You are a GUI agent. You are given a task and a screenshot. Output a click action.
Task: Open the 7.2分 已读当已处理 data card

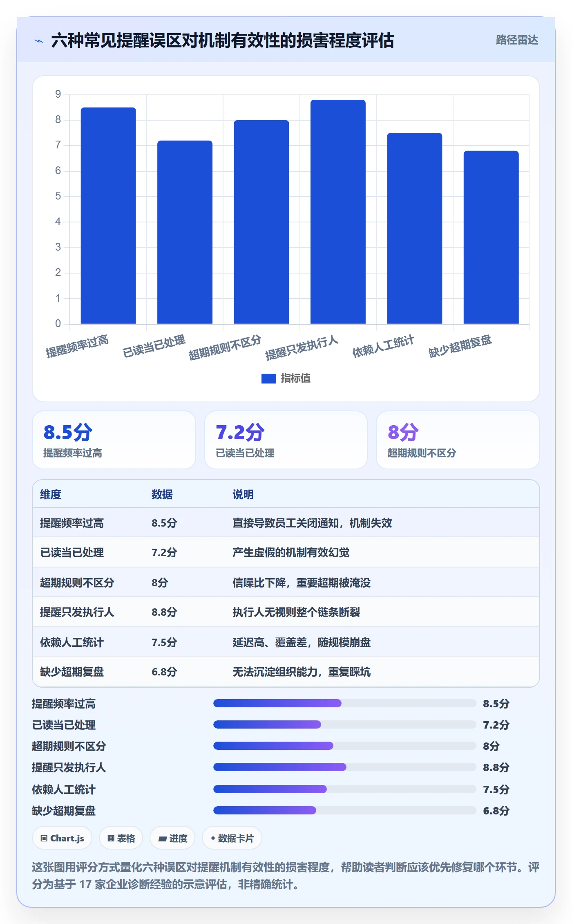pos(286,440)
